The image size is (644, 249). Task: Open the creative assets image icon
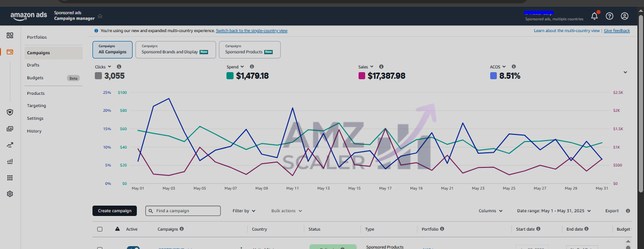(10, 129)
